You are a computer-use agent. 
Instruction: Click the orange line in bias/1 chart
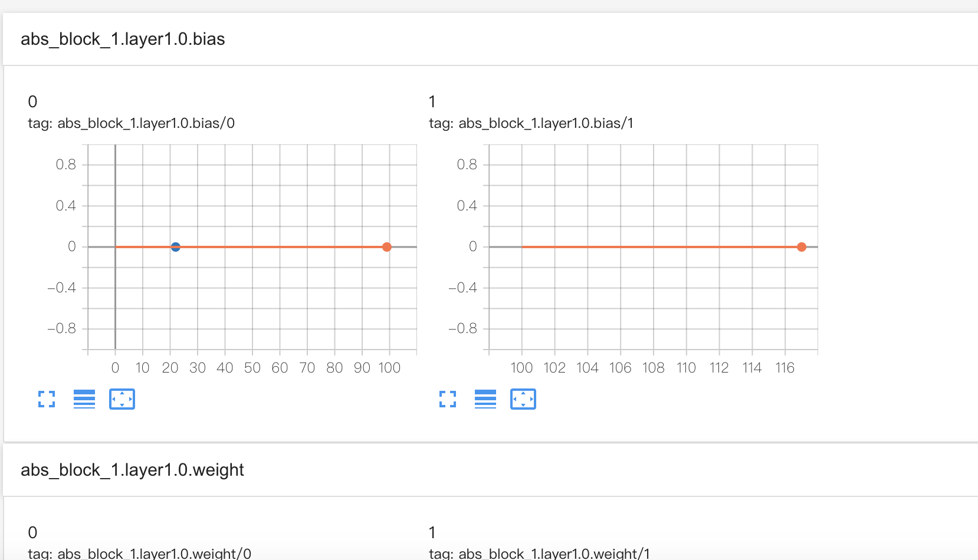click(661, 247)
